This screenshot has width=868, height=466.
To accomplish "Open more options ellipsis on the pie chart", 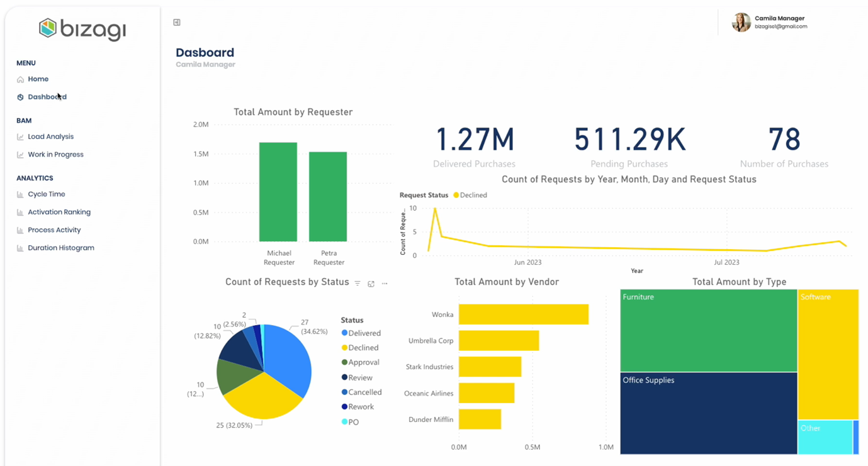I will tap(385, 284).
